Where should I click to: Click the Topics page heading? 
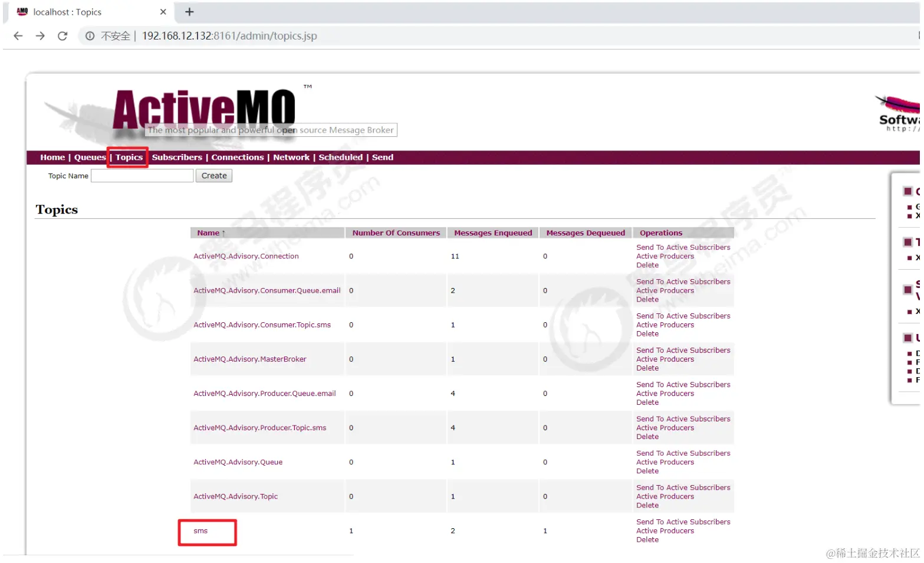coord(57,210)
